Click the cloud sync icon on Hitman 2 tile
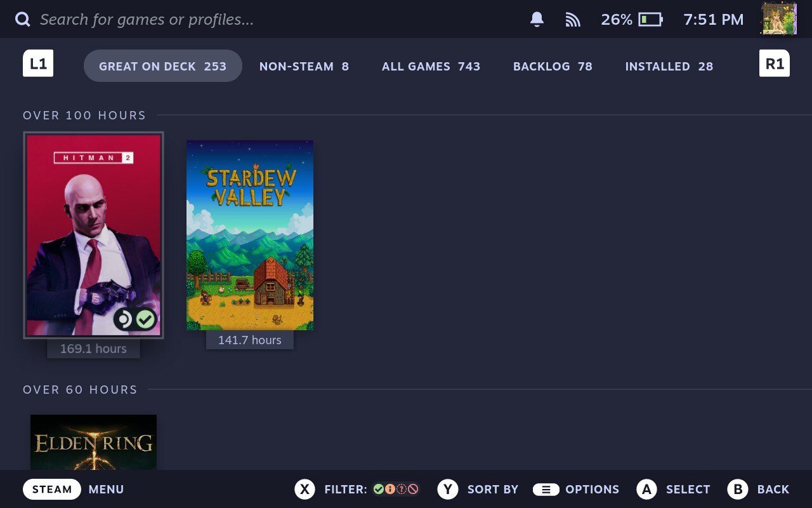 click(x=124, y=319)
